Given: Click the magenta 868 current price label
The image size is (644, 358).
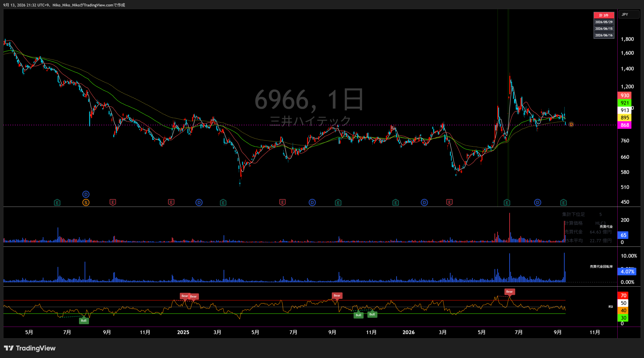Looking at the screenshot, I should (624, 125).
